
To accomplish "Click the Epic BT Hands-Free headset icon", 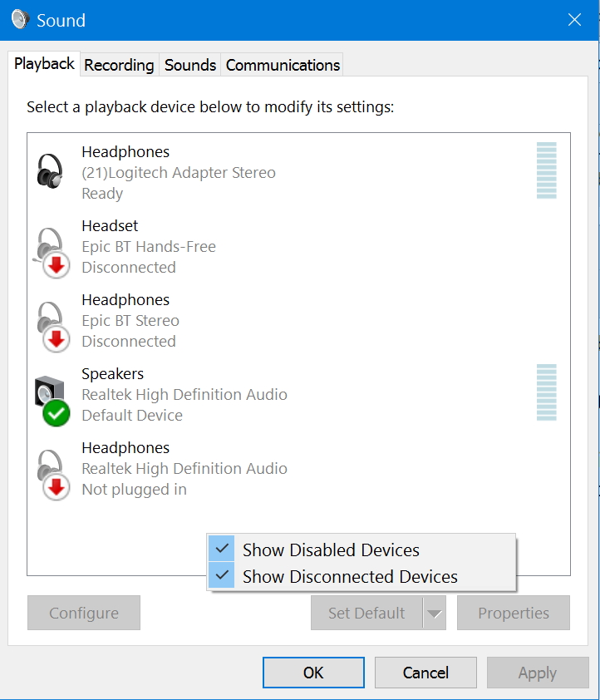I will point(52,253).
